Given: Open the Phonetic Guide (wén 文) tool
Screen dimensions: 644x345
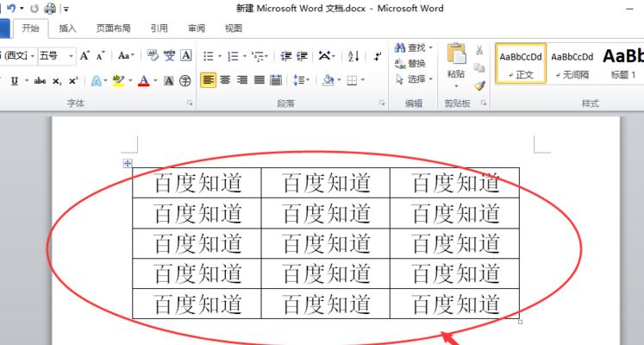Looking at the screenshot, I should coord(169,55).
